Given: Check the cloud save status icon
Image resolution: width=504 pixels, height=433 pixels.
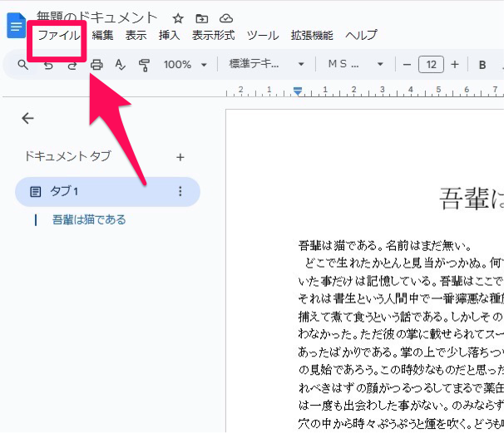Looking at the screenshot, I should pos(226,17).
